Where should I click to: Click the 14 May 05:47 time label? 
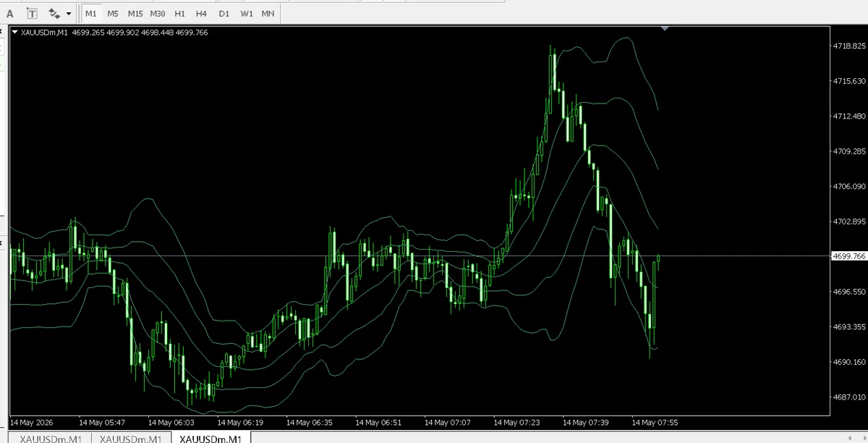[x=102, y=422]
